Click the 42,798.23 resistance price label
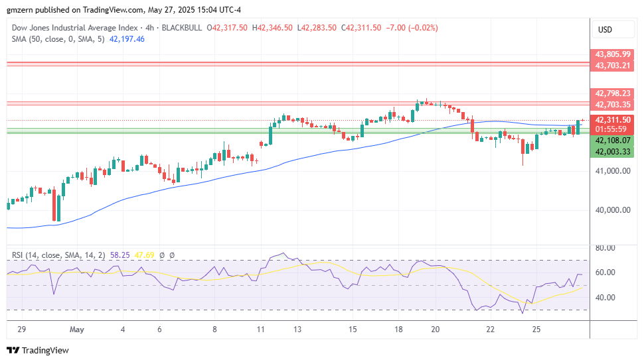 coord(612,93)
